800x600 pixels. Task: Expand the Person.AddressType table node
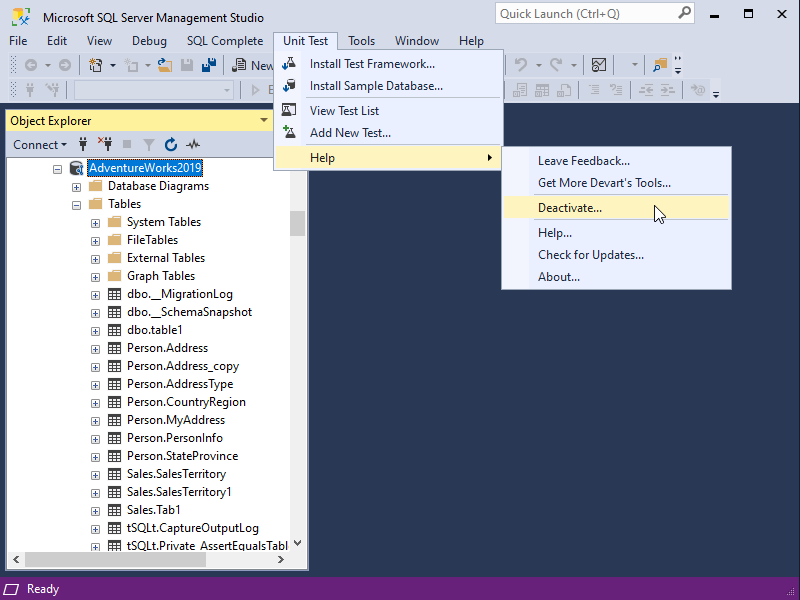coord(95,385)
